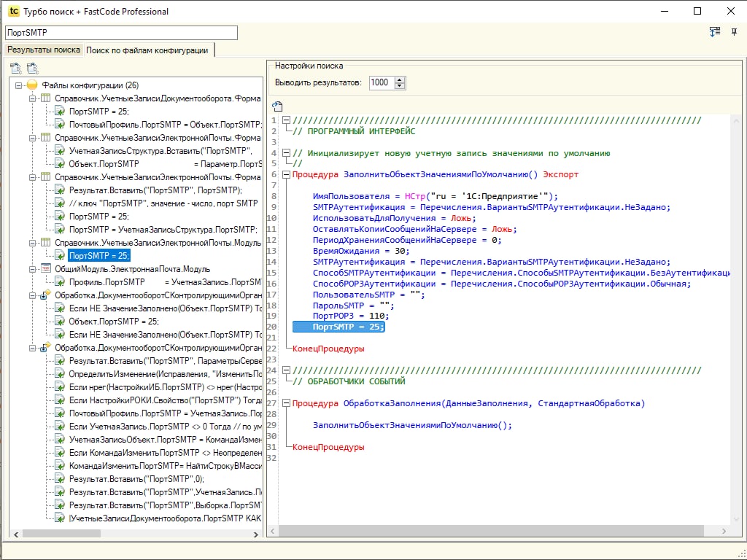This screenshot has width=747, height=560.
Task: Click the yellow Файлы конфигурации root icon
Action: click(32, 85)
